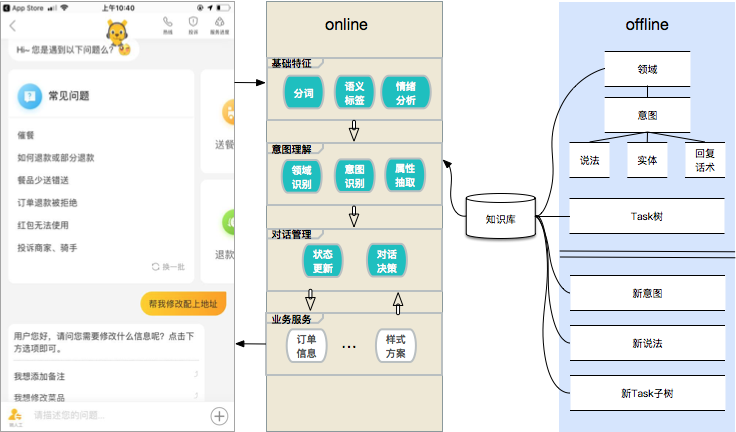This screenshot has height=432, width=736.
Task: Click the online header title
Action: pos(346,24)
